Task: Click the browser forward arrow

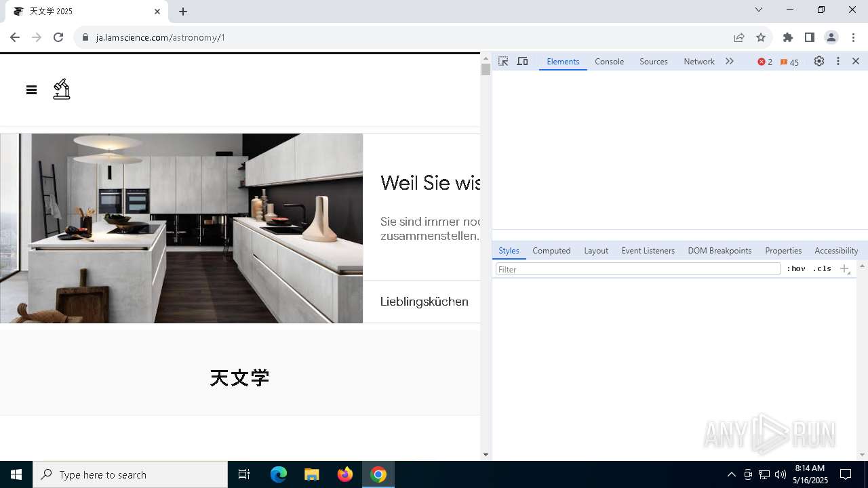Action: pos(37,37)
